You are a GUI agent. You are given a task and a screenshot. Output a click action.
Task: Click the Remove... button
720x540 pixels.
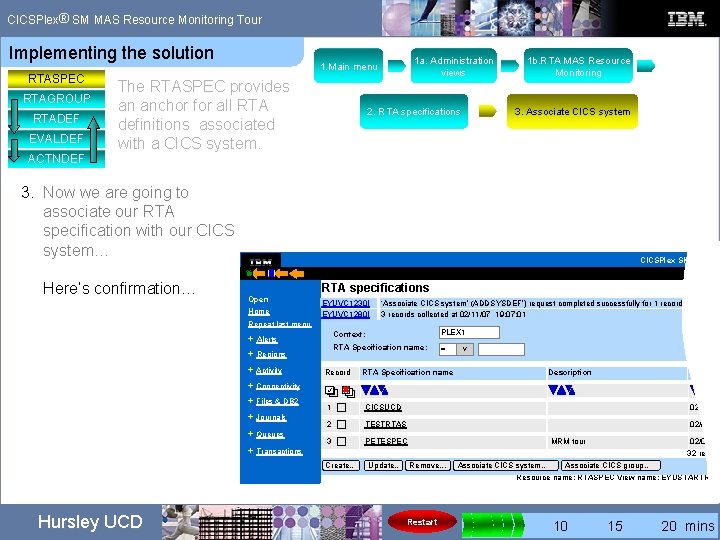click(428, 466)
